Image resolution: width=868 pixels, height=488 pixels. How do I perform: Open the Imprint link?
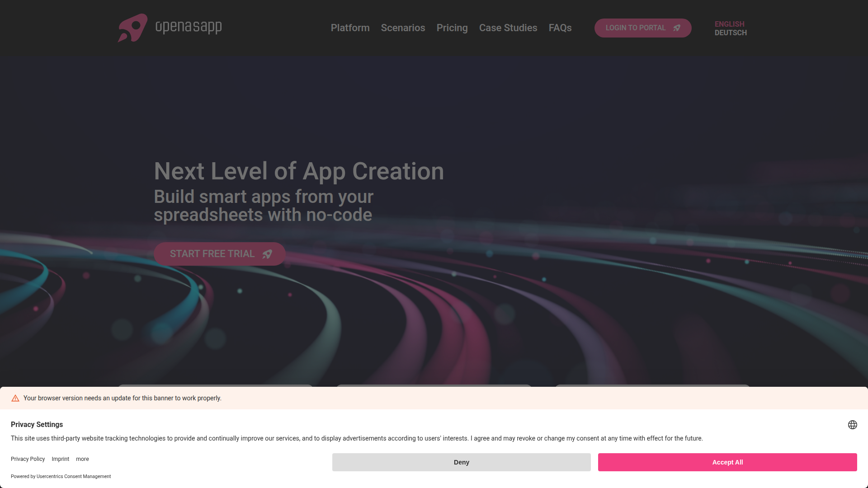click(61, 459)
